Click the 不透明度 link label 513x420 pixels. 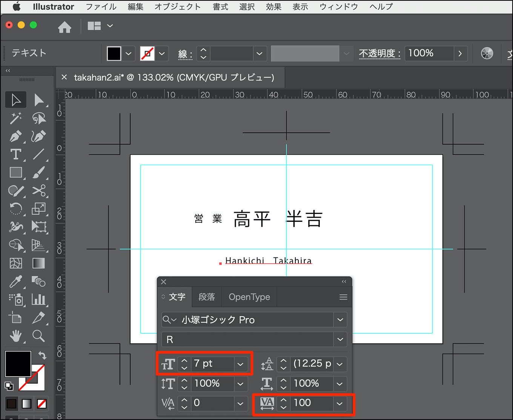click(x=379, y=54)
